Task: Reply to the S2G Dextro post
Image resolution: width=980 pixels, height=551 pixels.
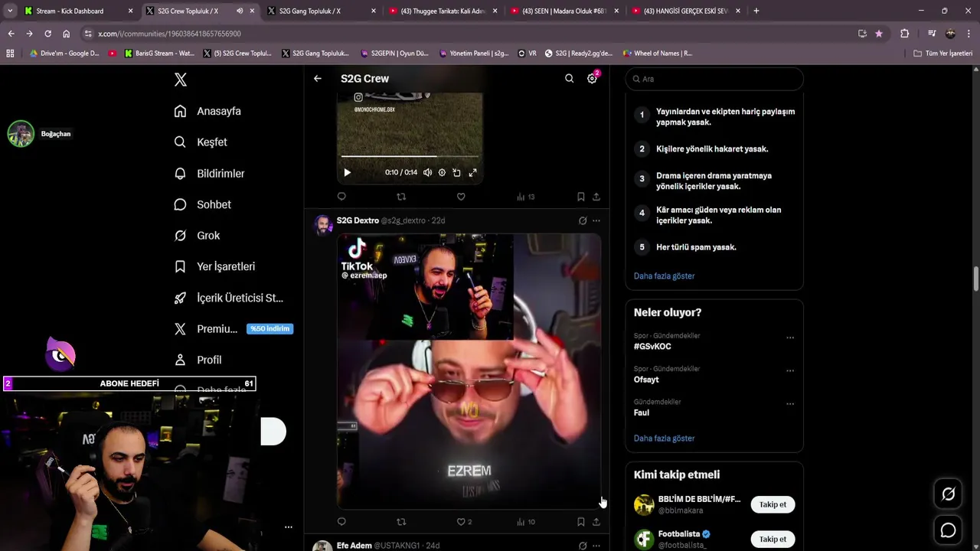Action: [341, 522]
